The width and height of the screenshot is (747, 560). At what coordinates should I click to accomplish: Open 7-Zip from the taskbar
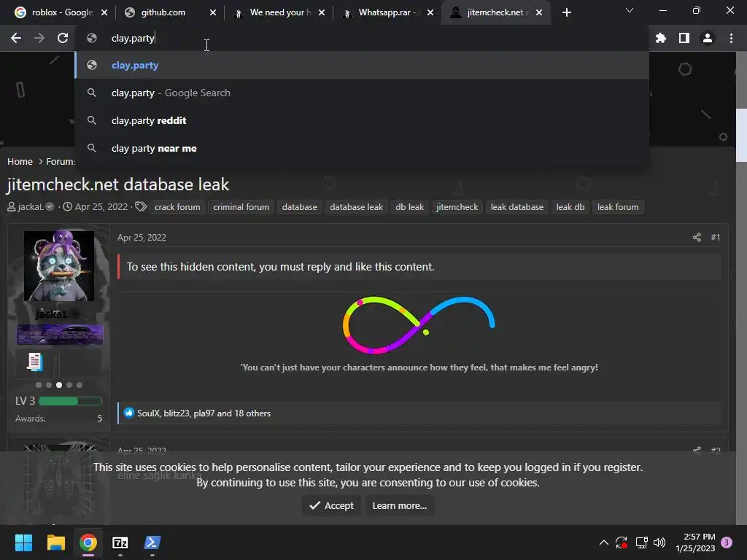click(x=120, y=542)
